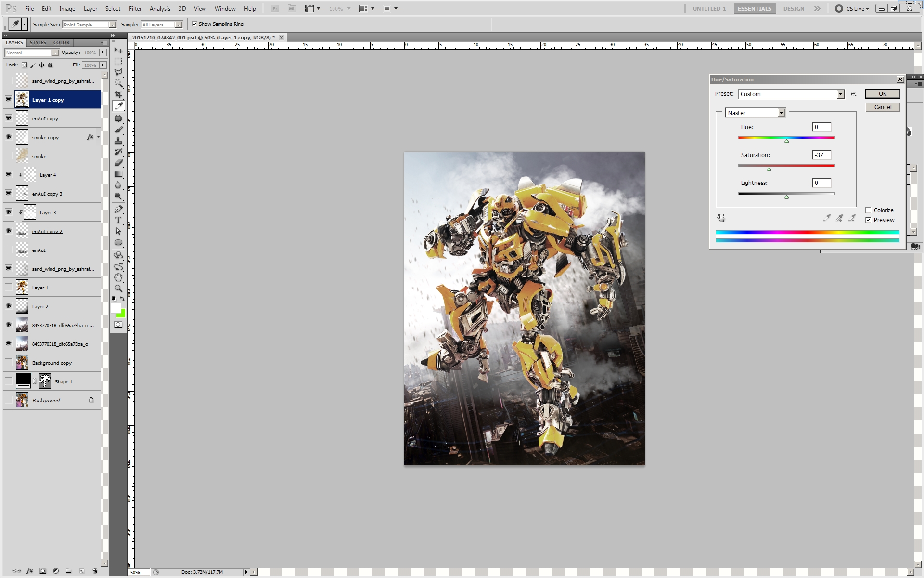Select the Gradient tool

pos(118,174)
